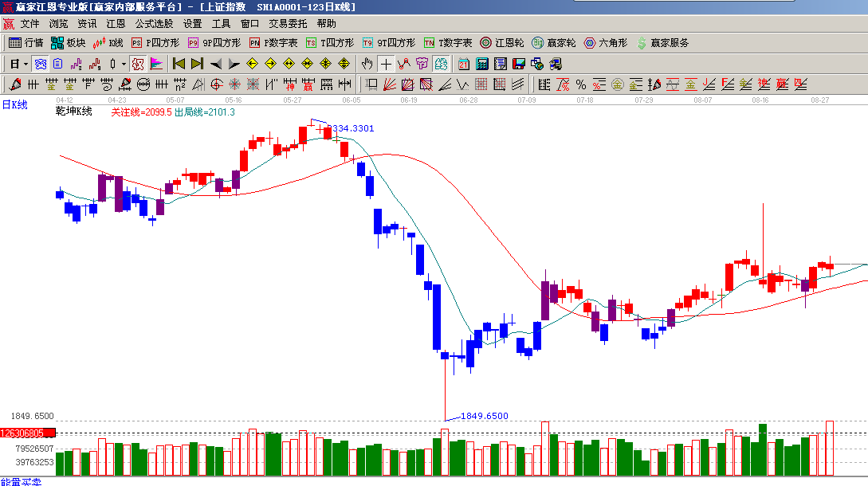This screenshot has width=868, height=486.
Task: Jump to last bar with skip-end icon
Action: tap(197, 64)
